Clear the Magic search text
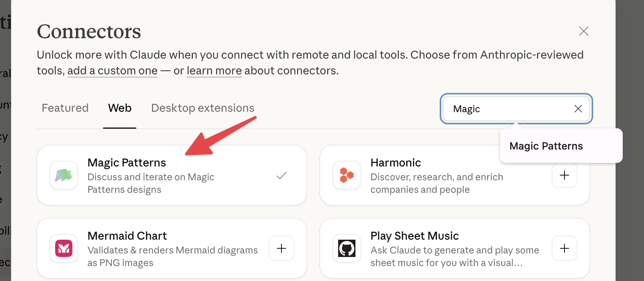 578,109
